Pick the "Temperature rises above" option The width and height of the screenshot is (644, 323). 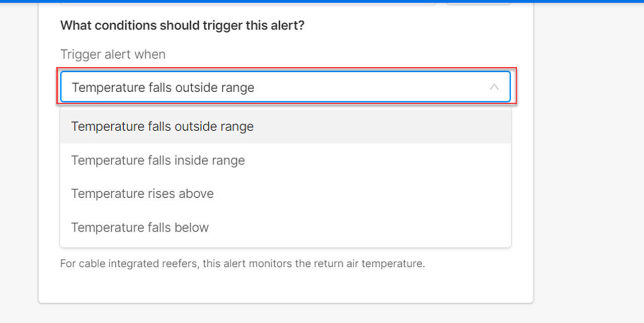point(142,194)
